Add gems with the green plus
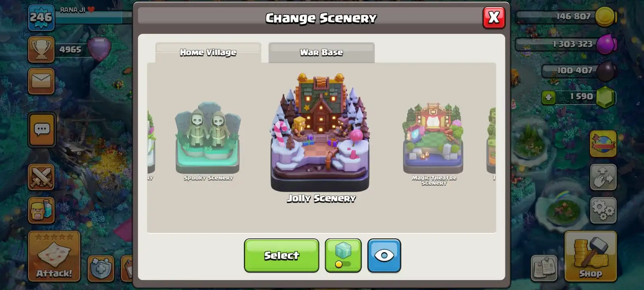This screenshot has width=644, height=290. click(x=548, y=97)
